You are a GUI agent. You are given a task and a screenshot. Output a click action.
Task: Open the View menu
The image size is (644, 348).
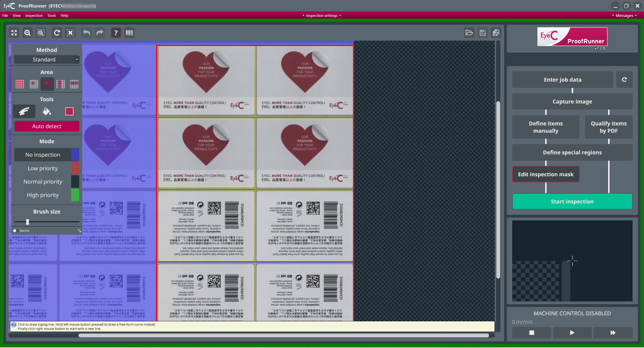(17, 16)
